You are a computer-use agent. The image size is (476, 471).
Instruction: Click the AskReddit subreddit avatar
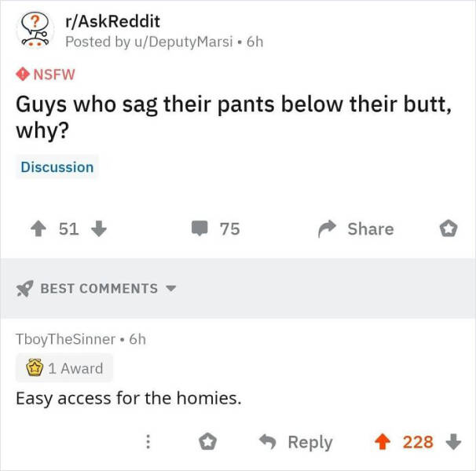click(x=35, y=30)
